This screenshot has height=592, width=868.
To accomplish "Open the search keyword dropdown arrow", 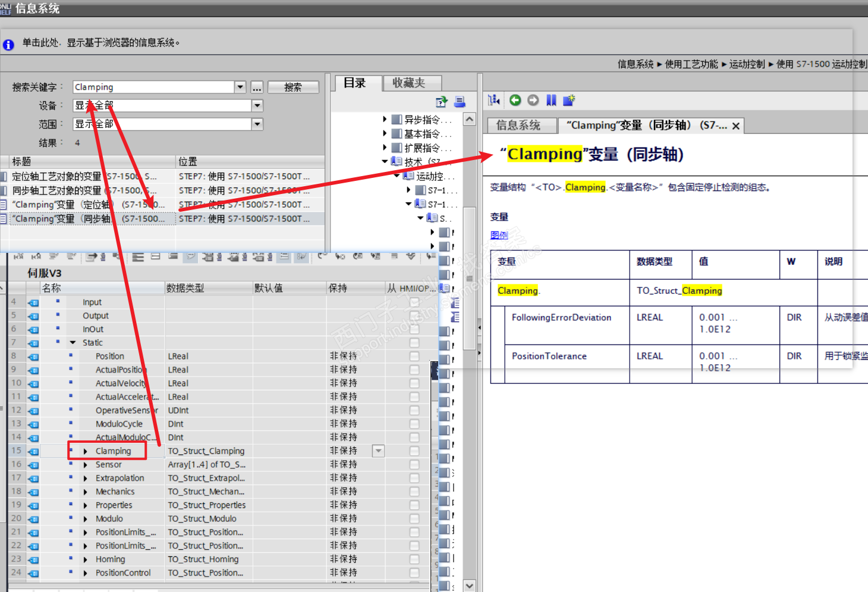I will 240,87.
